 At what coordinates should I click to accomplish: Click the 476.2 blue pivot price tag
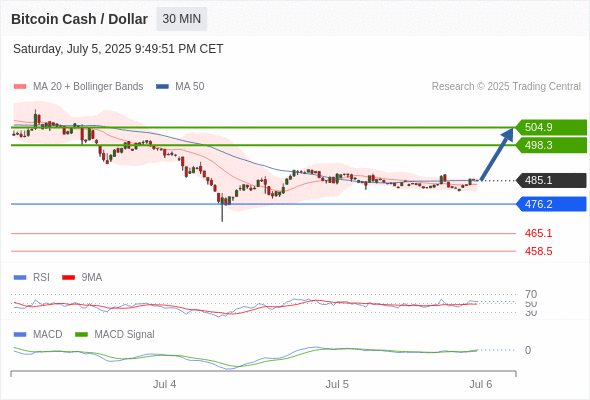pyautogui.click(x=551, y=204)
